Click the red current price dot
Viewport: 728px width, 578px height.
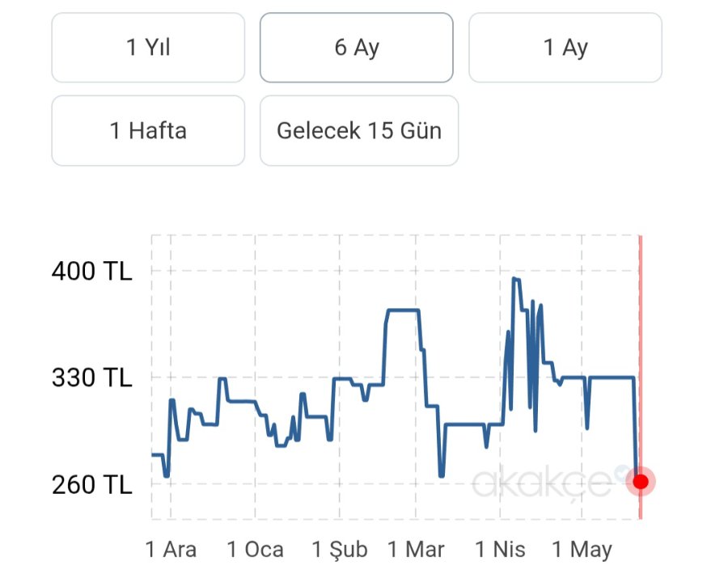point(641,482)
